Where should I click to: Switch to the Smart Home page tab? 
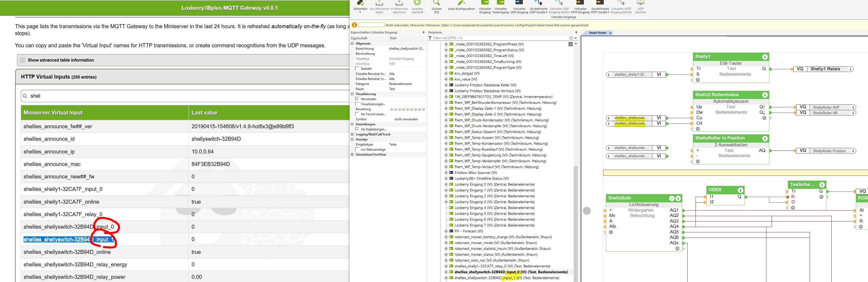[x=597, y=33]
